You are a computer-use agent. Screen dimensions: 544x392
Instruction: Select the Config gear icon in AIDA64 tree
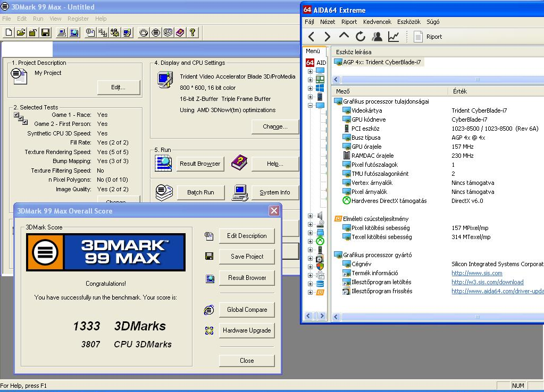pos(320,275)
